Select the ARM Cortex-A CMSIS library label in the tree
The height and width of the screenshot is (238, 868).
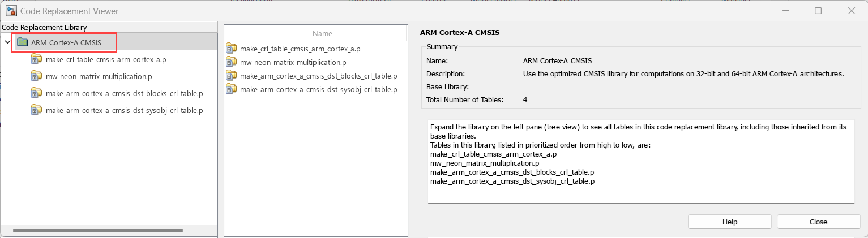[x=66, y=42]
